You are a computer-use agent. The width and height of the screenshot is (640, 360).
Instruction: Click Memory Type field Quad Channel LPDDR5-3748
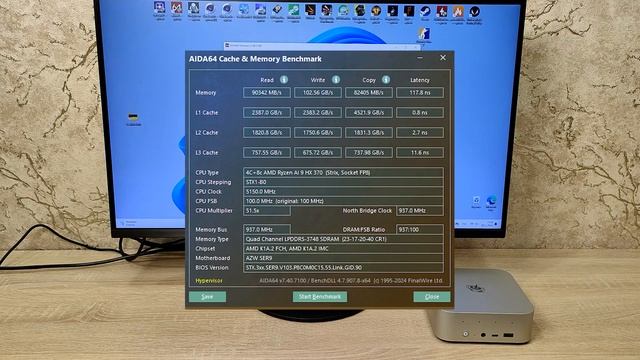[x=343, y=239]
